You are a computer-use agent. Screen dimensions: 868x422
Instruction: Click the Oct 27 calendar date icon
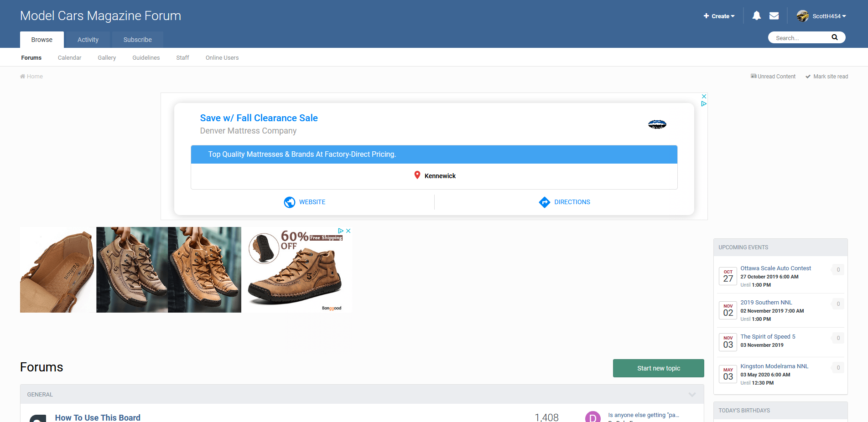[x=728, y=276]
